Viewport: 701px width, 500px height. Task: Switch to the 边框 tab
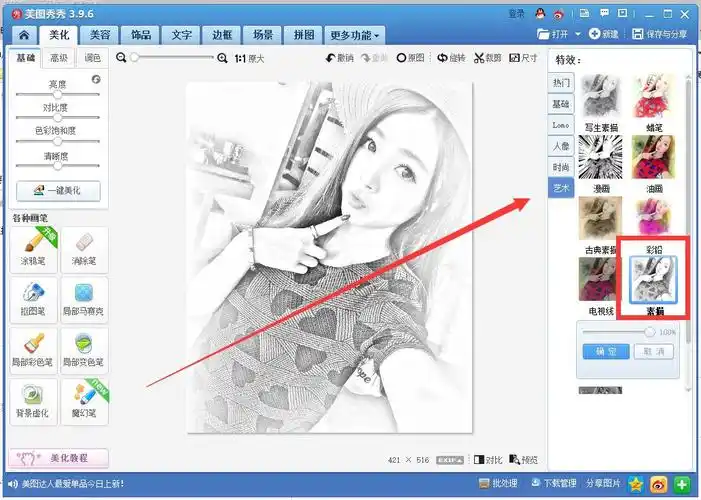[222, 35]
